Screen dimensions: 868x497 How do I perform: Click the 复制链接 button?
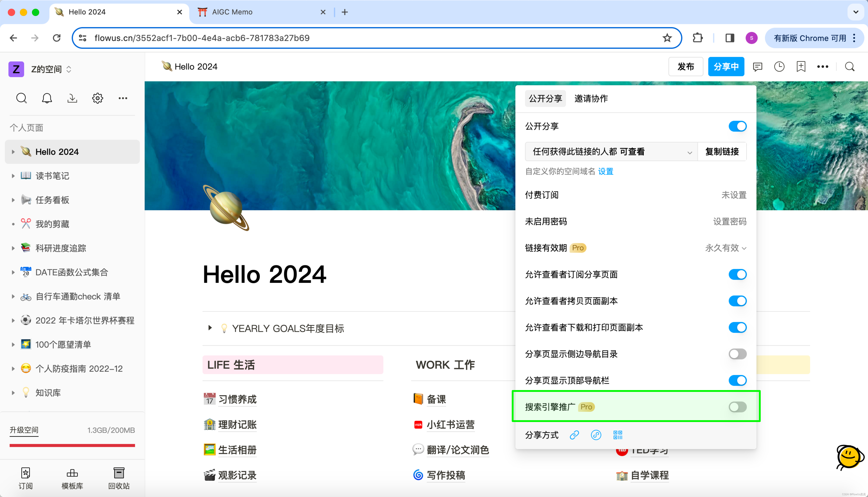(x=722, y=152)
